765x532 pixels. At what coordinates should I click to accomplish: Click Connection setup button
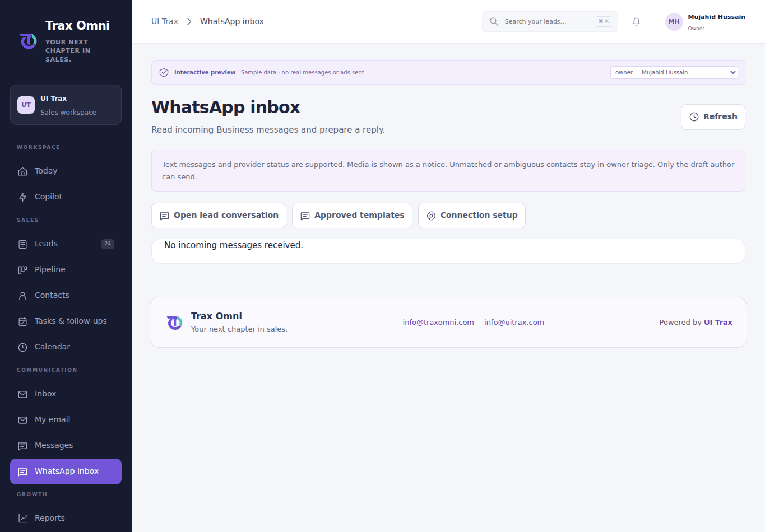[472, 215]
